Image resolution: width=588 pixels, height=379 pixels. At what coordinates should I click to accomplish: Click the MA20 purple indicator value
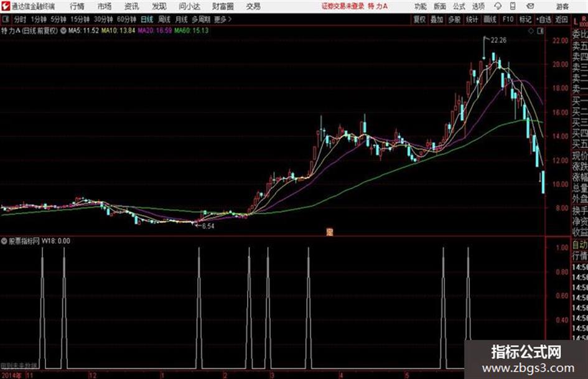pos(154,30)
